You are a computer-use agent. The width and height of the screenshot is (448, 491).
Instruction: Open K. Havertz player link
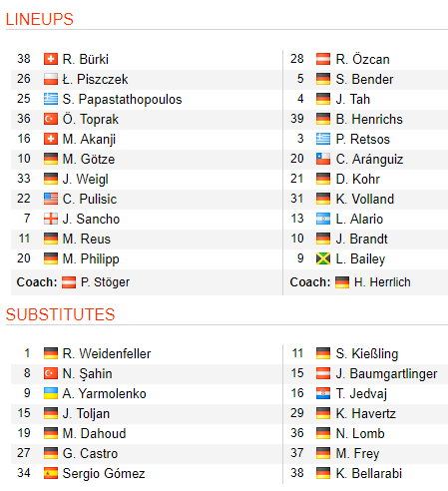366,413
